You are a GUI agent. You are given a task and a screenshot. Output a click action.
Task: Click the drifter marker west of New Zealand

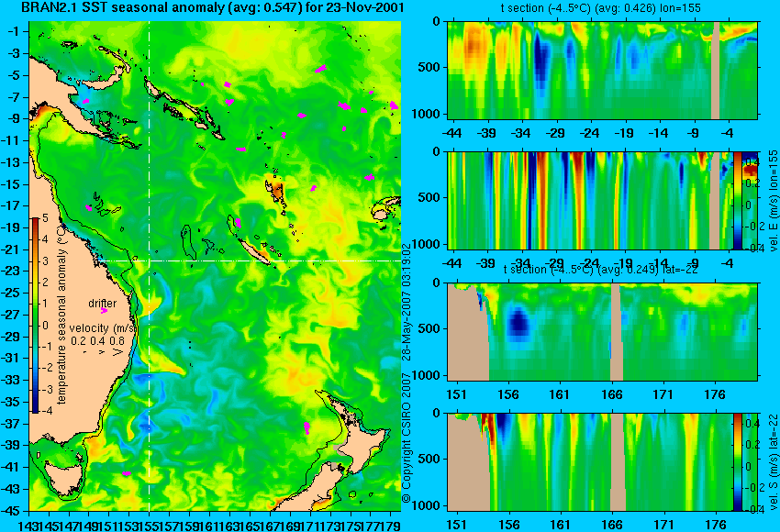pos(306,427)
